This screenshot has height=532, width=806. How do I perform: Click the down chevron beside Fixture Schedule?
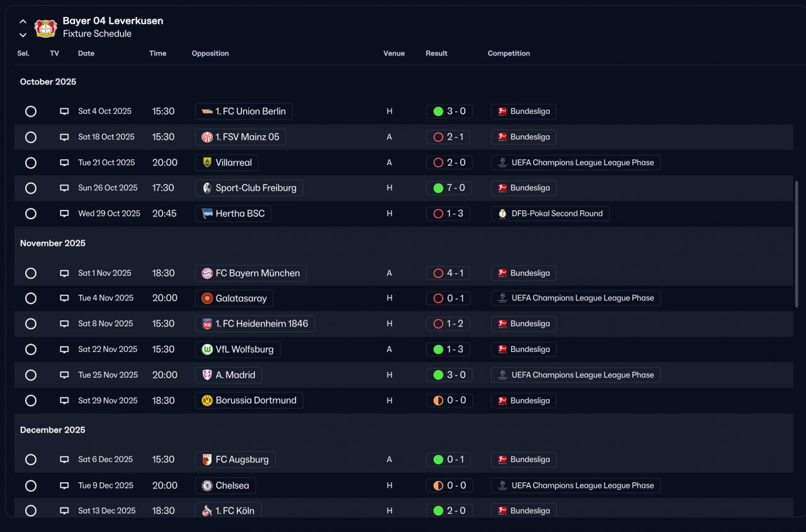tap(23, 35)
